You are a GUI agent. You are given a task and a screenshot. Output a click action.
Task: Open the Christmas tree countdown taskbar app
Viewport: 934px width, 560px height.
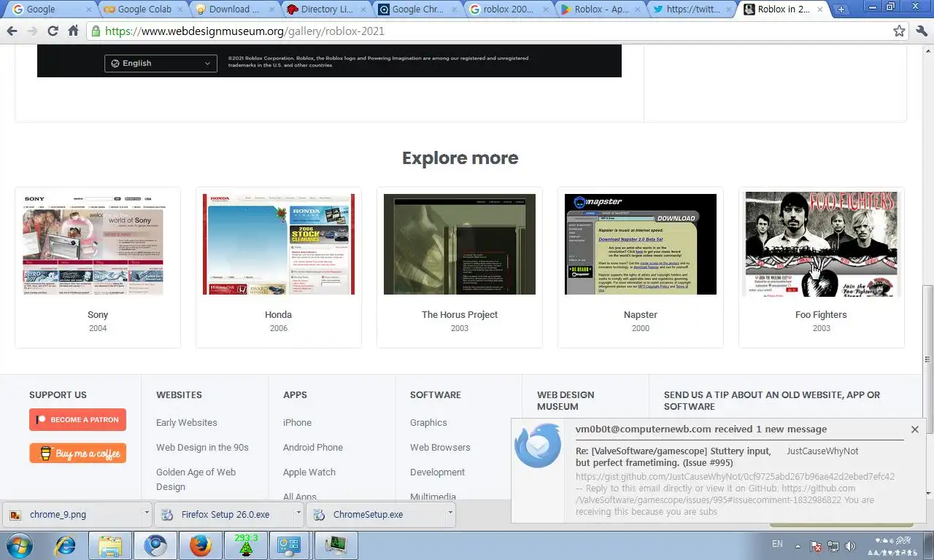coord(245,545)
